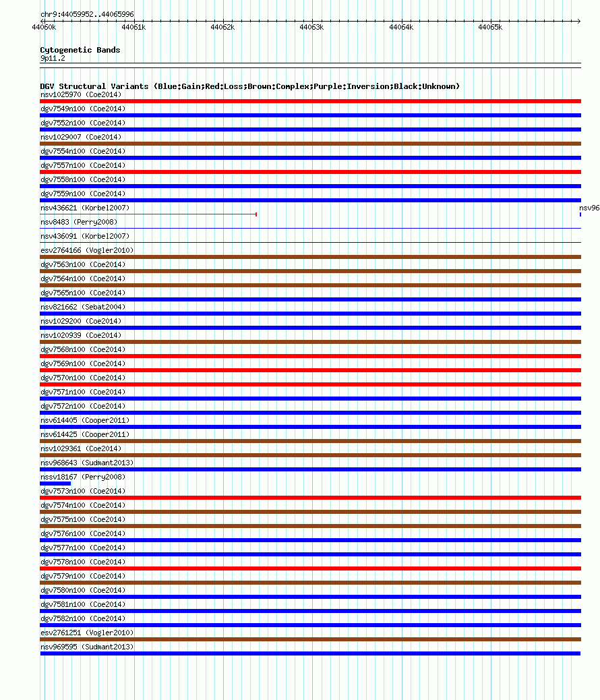Open the nsv1029007 (Coe2014) variant label
Image resolution: width=600 pixels, height=700 pixels.
coord(81,137)
